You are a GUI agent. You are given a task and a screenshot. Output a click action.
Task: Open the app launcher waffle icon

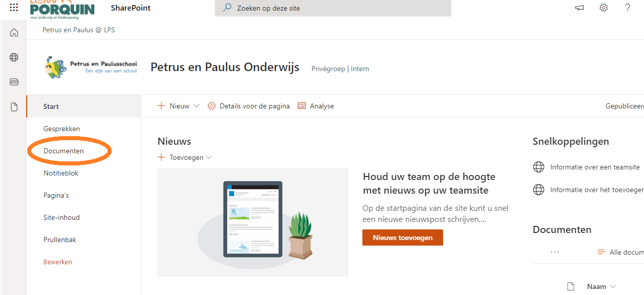[14, 8]
